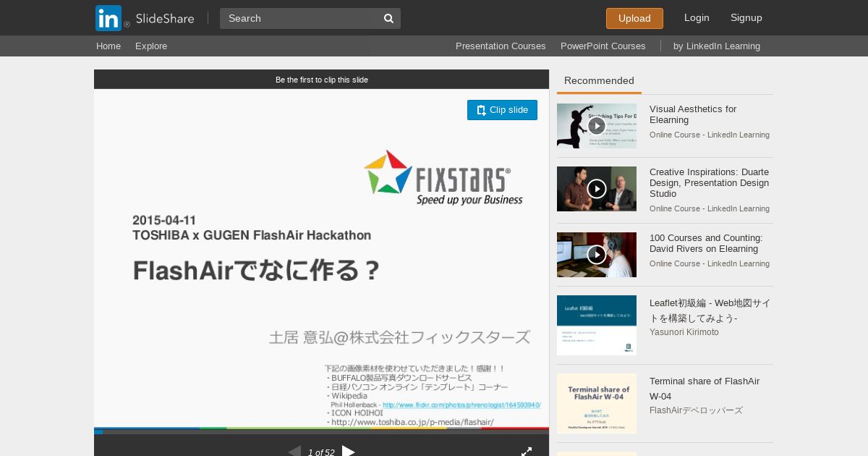Click author name Yasunori Kirimoto
This screenshot has width=868, height=456.
684,332
